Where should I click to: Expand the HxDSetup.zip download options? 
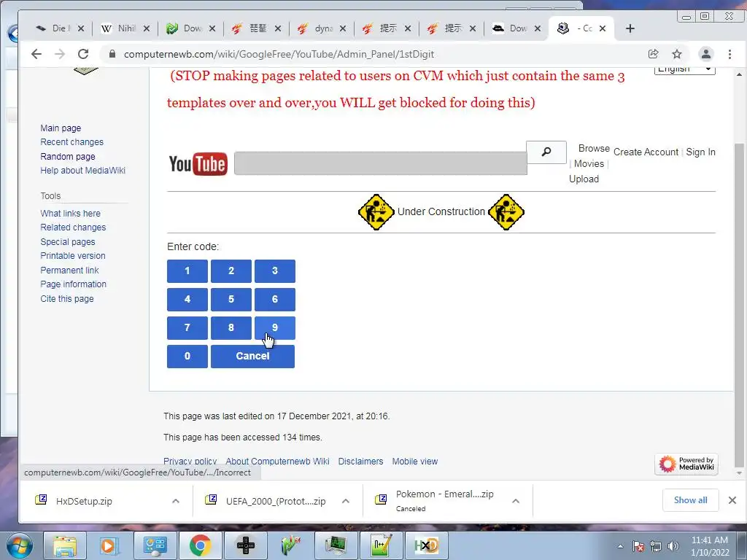click(175, 501)
